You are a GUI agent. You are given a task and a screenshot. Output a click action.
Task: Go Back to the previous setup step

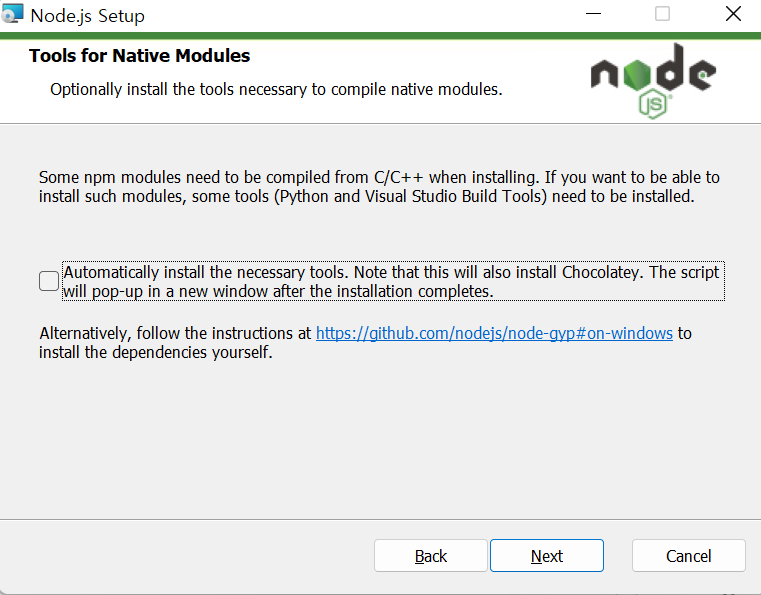[x=430, y=556]
